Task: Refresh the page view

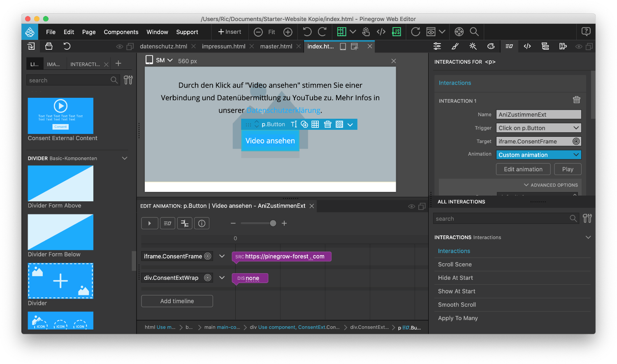Action: [416, 32]
